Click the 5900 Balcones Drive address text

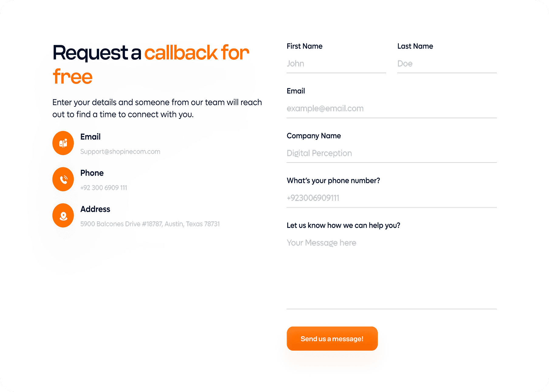click(x=150, y=224)
